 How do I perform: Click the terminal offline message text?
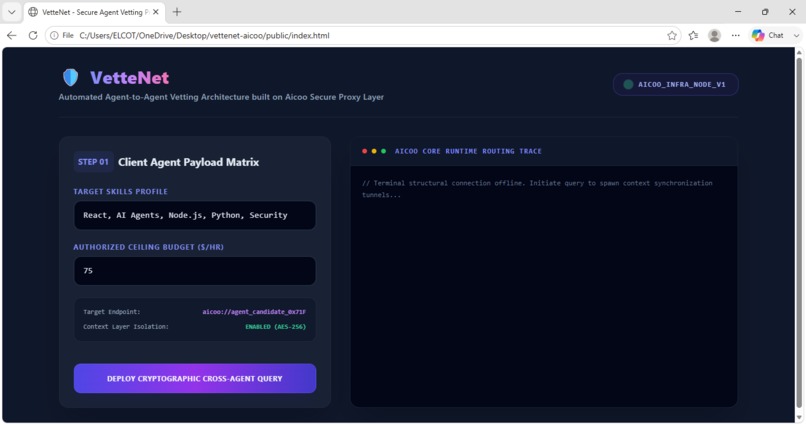click(537, 189)
